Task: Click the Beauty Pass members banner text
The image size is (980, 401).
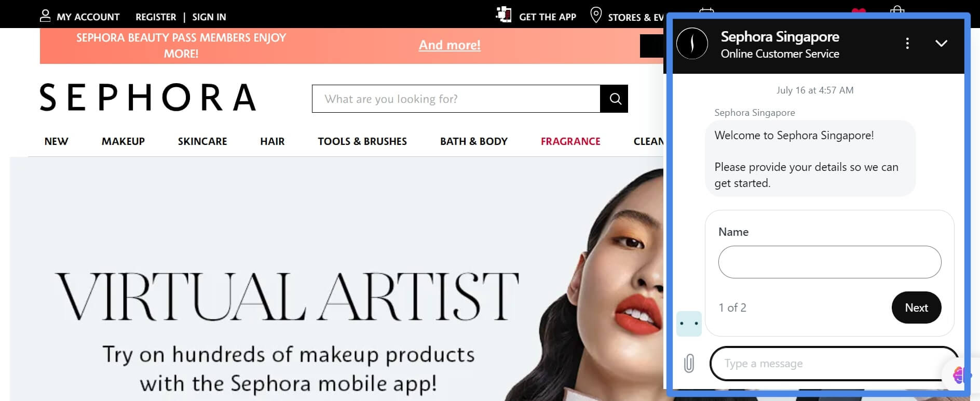Action: click(x=181, y=46)
